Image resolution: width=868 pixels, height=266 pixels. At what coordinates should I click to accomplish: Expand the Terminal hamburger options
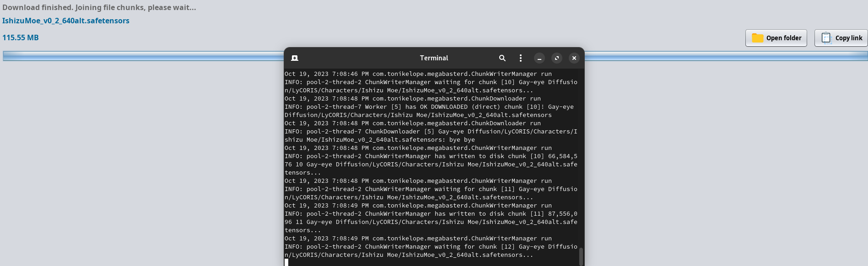pos(520,58)
